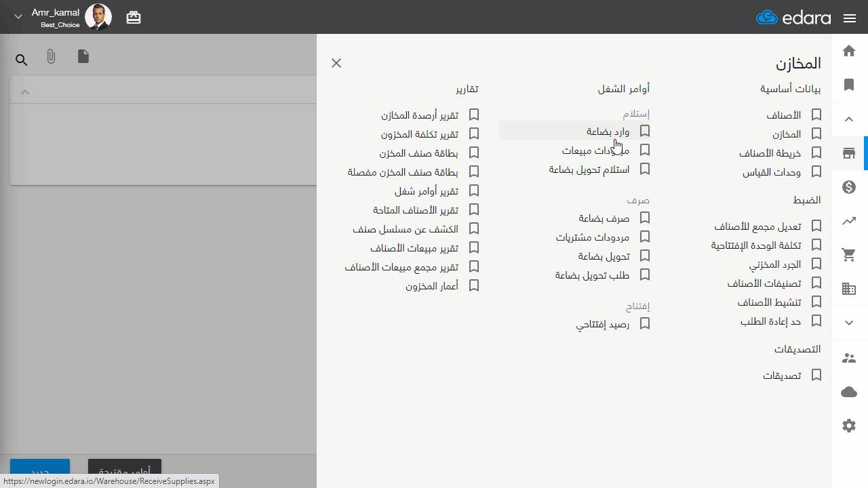Screen dimensions: 868x488
Task: Open the shopping cart purchases icon
Action: (x=849, y=255)
